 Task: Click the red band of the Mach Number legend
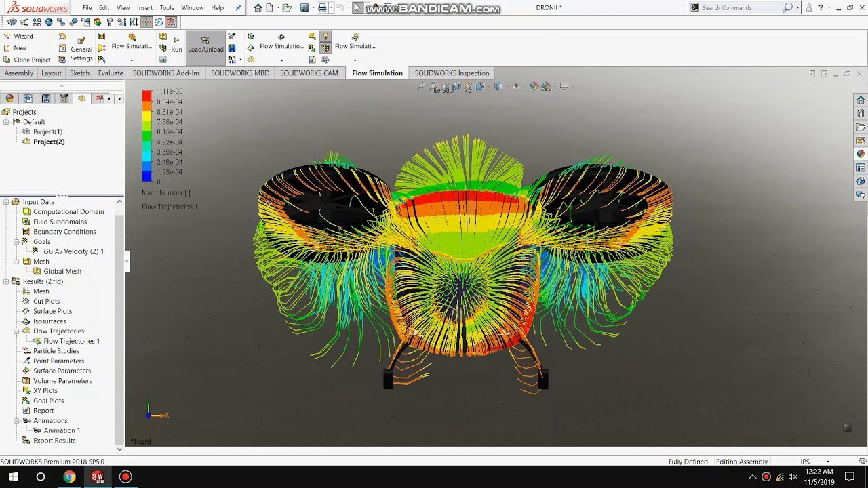(x=146, y=96)
